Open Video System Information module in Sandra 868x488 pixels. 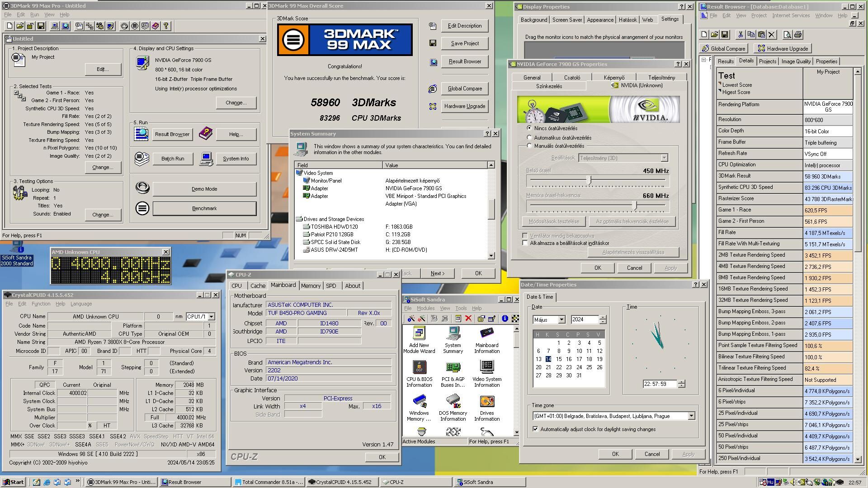tap(486, 374)
